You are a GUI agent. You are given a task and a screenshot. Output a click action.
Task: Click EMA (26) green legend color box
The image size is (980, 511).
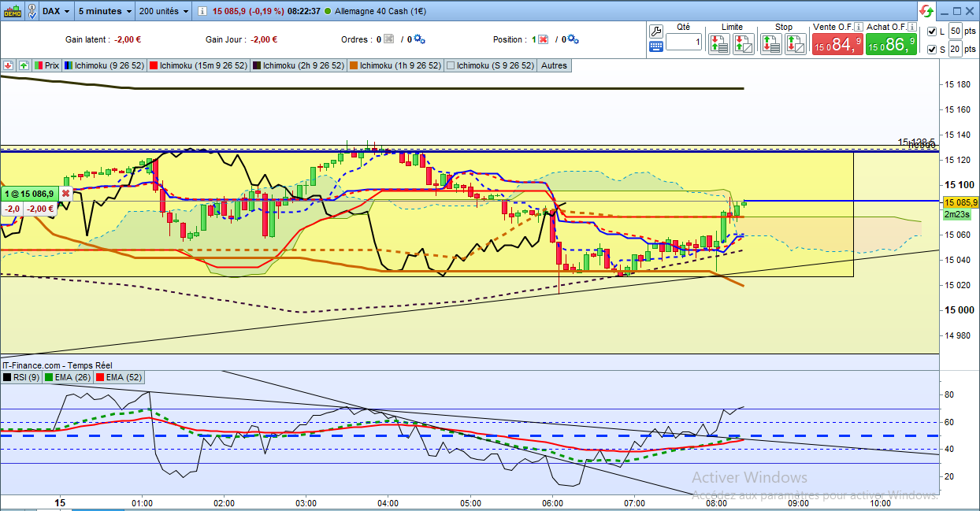48,378
